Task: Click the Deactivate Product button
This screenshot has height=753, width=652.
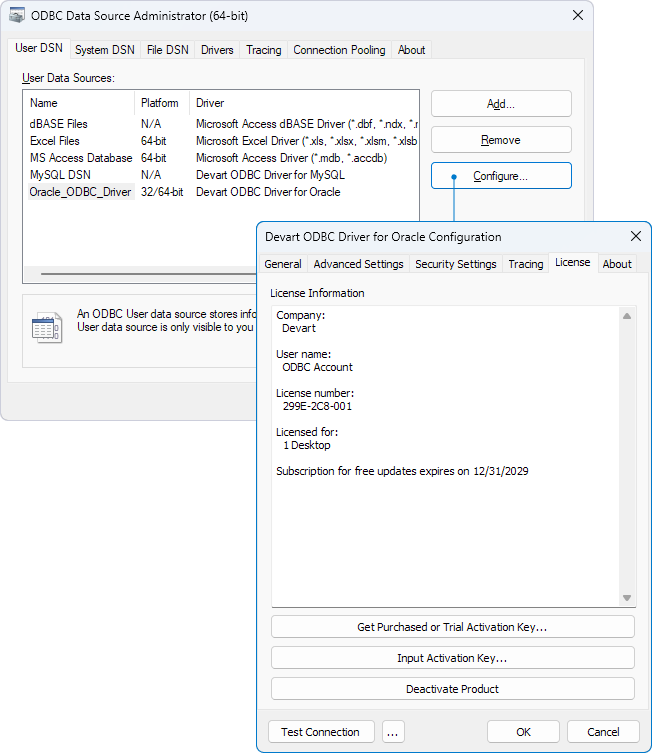Action: click(x=453, y=689)
